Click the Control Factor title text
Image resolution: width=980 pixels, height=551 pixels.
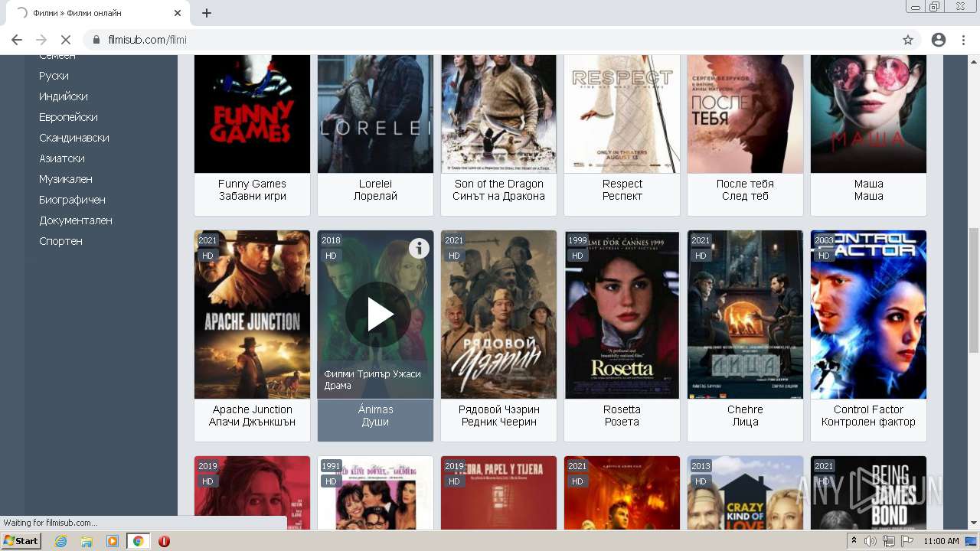(x=868, y=416)
